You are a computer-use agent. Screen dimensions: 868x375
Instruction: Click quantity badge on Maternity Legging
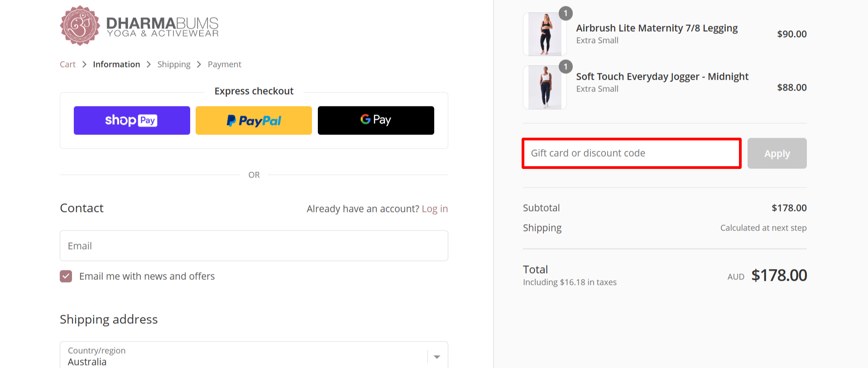(566, 13)
